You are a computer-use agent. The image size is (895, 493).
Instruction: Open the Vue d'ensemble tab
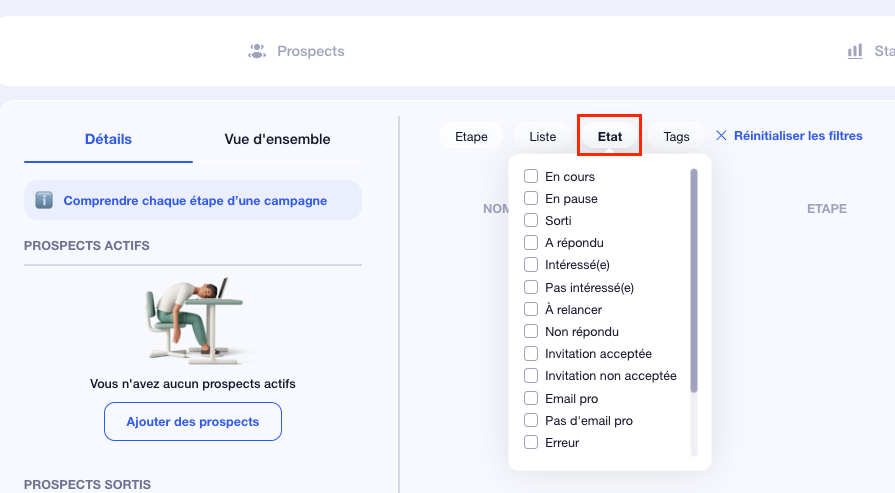click(x=277, y=139)
